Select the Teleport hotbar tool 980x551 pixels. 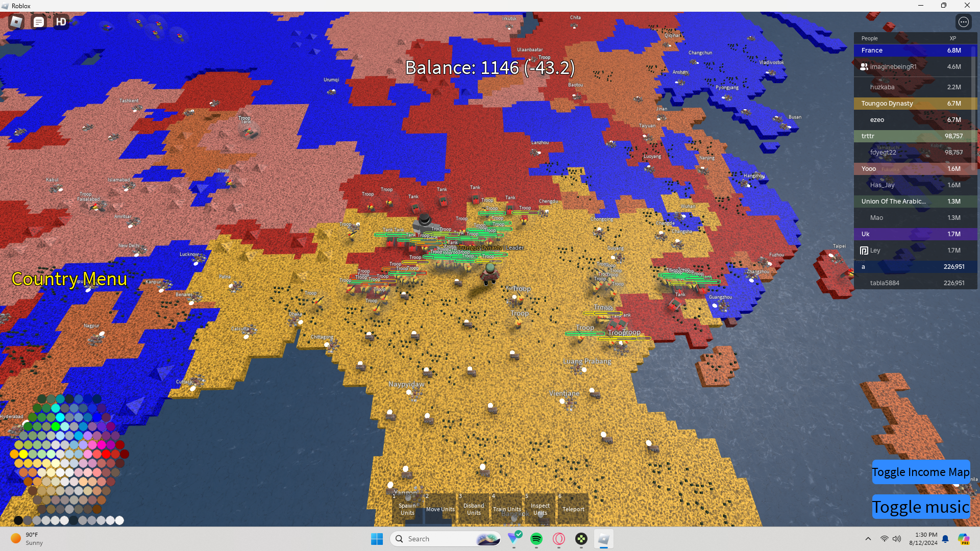pos(573,508)
